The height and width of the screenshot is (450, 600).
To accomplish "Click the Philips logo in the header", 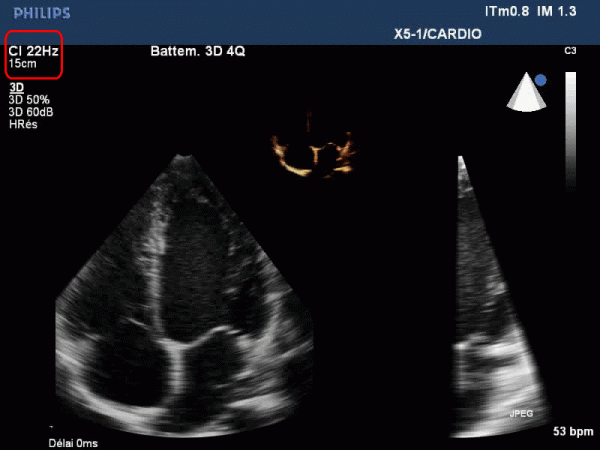I will coord(40,13).
